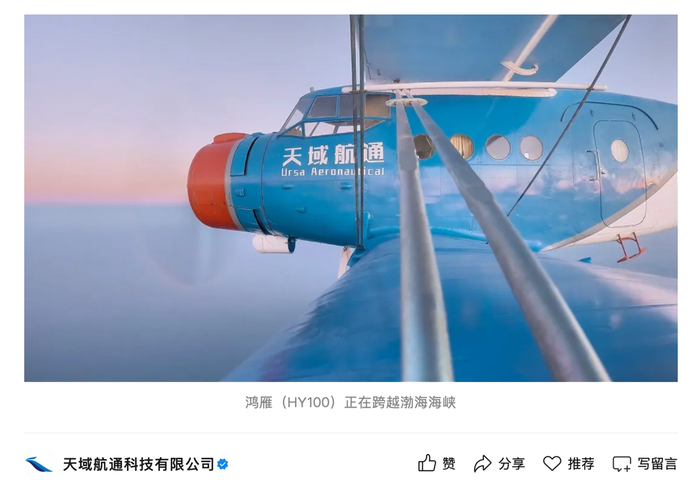
Task: Open the blue biplane photo
Action: pyautogui.click(x=351, y=198)
